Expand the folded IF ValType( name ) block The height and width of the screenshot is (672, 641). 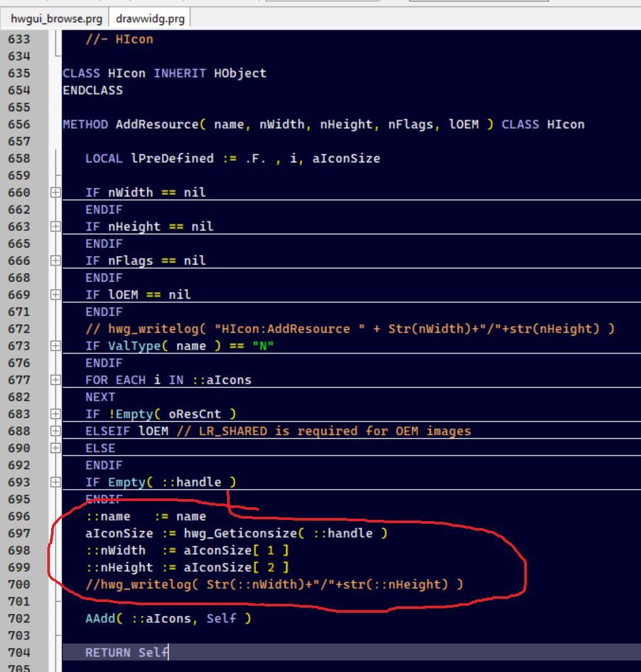pyautogui.click(x=56, y=346)
